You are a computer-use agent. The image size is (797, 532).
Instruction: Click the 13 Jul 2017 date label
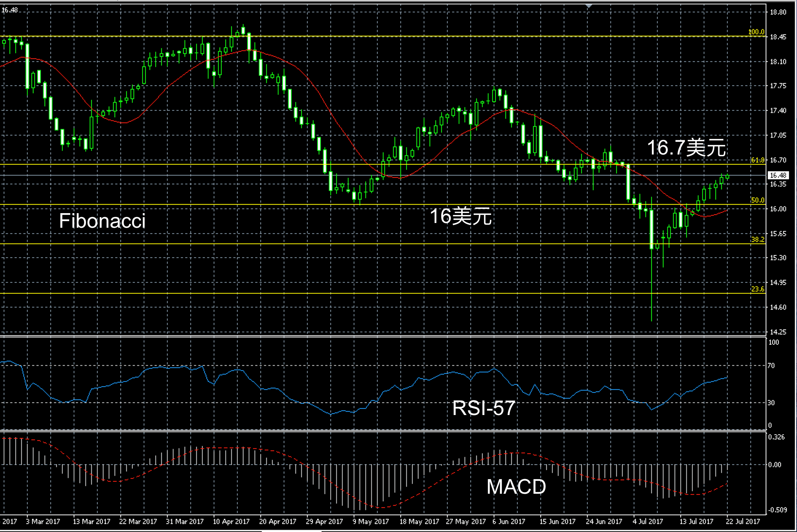point(696,521)
